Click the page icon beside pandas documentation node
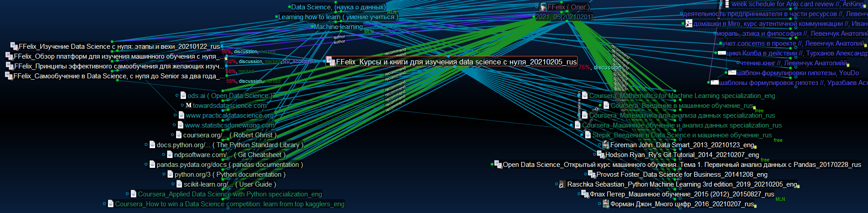868x213 pixels. [x=152, y=164]
